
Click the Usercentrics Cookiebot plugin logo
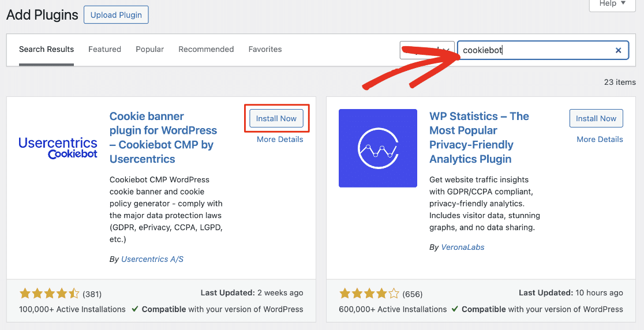[x=58, y=148]
